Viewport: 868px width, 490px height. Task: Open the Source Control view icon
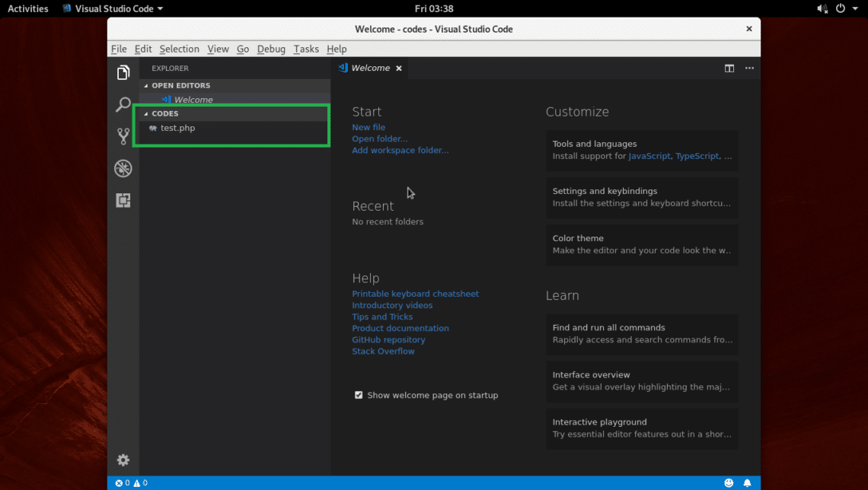tap(123, 136)
